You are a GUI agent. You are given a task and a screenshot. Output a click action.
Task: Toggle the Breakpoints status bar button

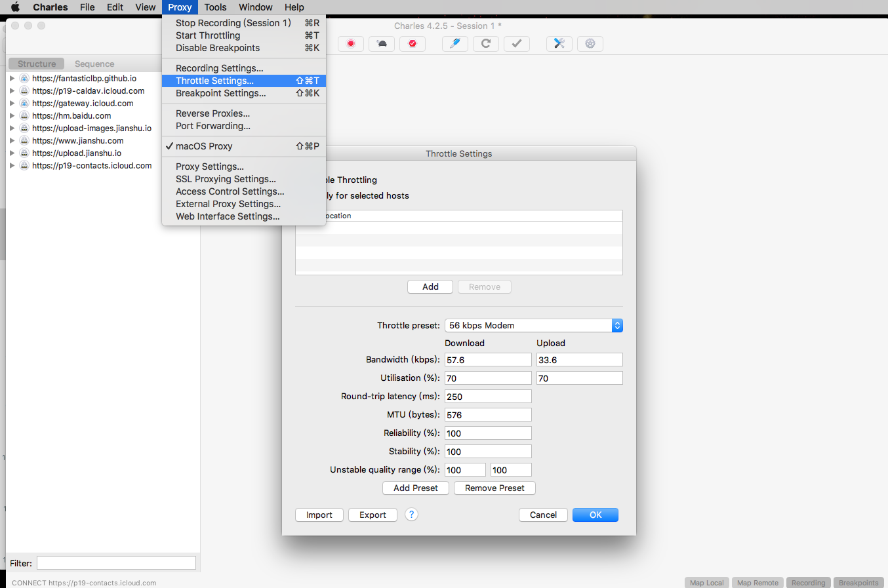click(x=858, y=583)
